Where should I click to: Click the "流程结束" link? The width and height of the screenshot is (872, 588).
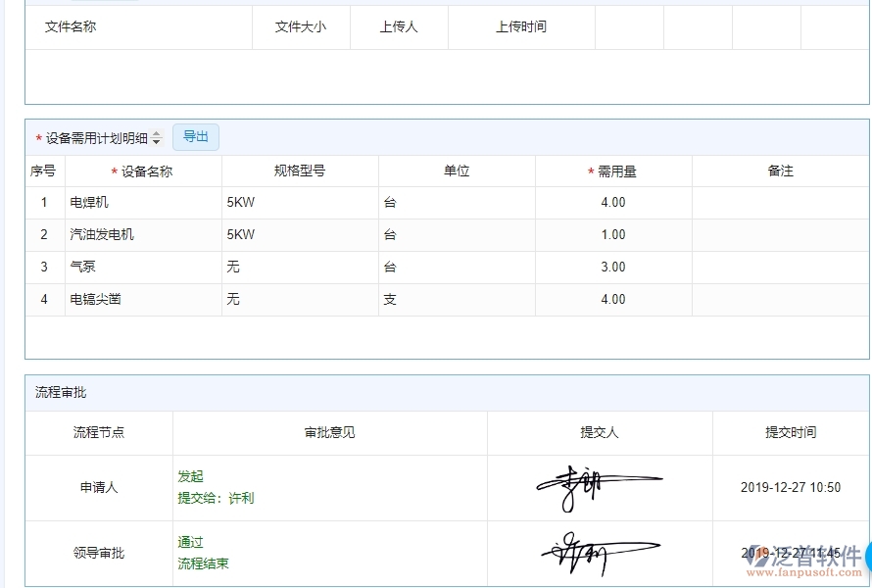coord(203,563)
